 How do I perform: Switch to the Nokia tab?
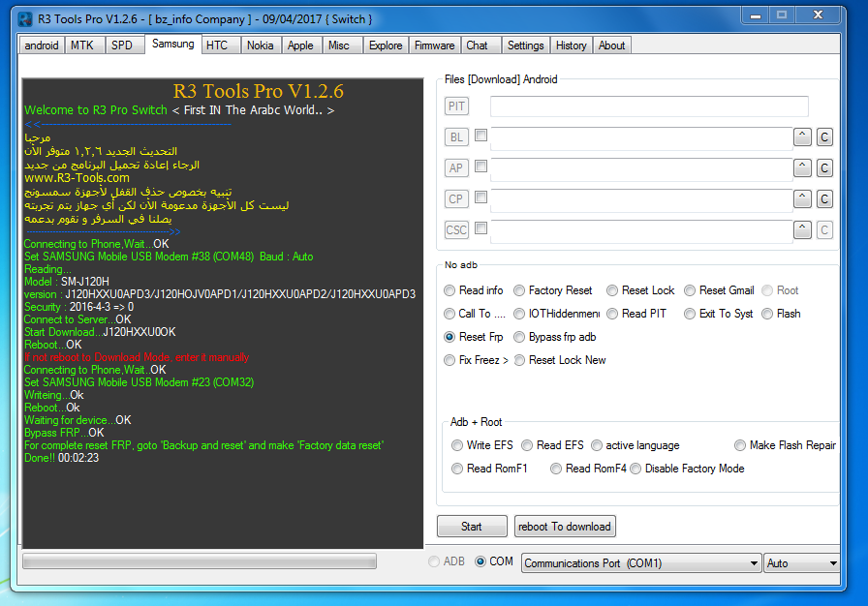click(x=261, y=45)
